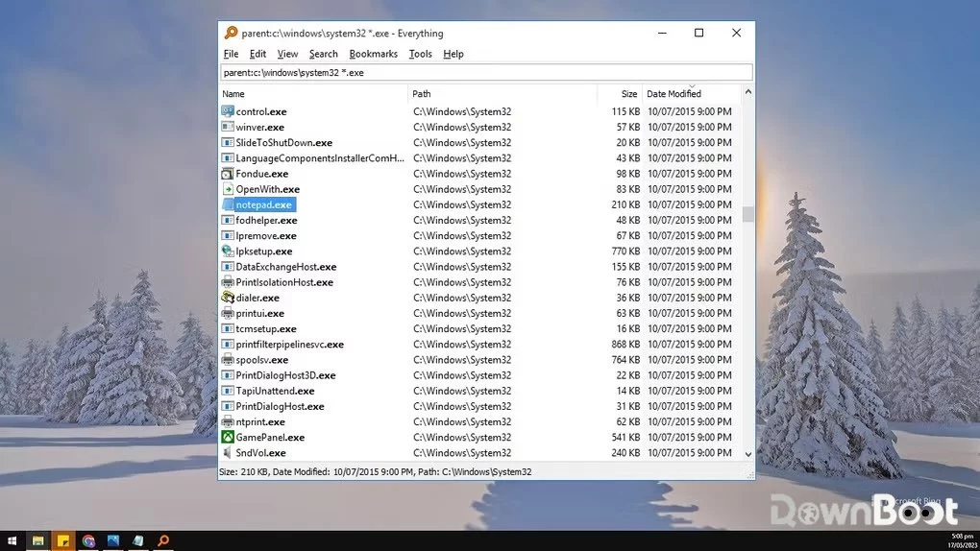Sort results by the Path column header
Image resolution: width=980 pixels, height=551 pixels.
pos(502,94)
